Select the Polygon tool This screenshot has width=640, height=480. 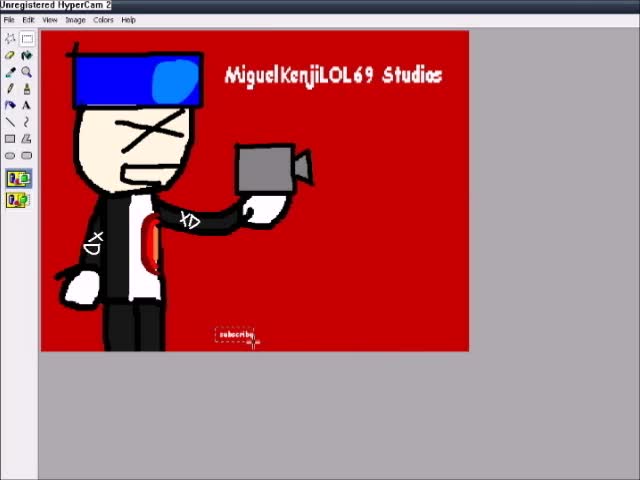(x=27, y=139)
